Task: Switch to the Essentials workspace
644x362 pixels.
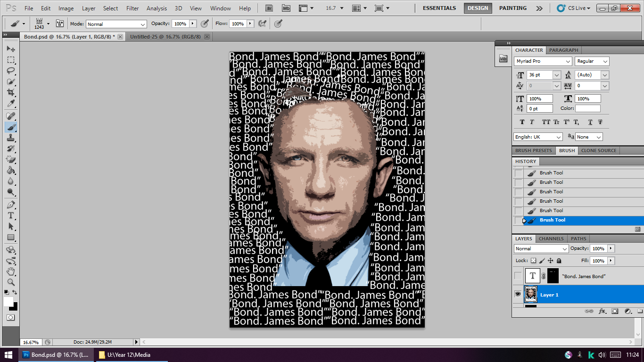Action: (439, 8)
